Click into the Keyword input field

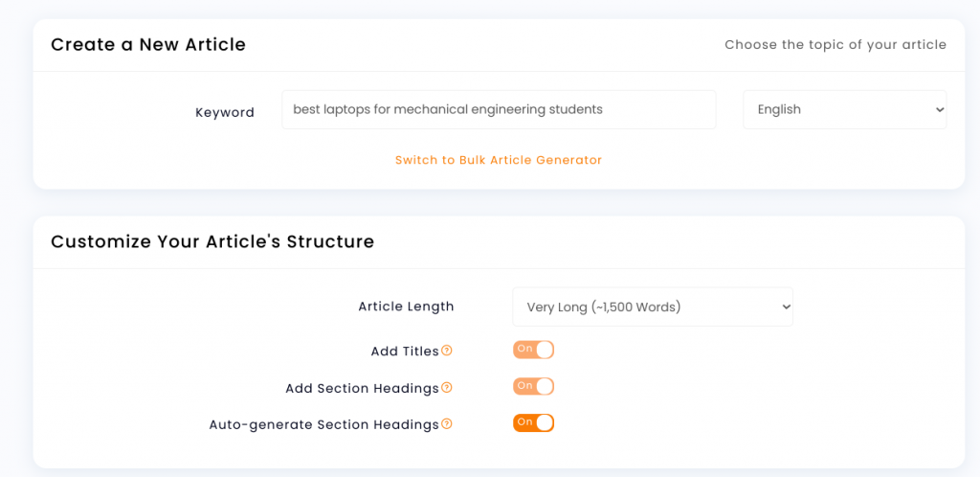point(499,109)
